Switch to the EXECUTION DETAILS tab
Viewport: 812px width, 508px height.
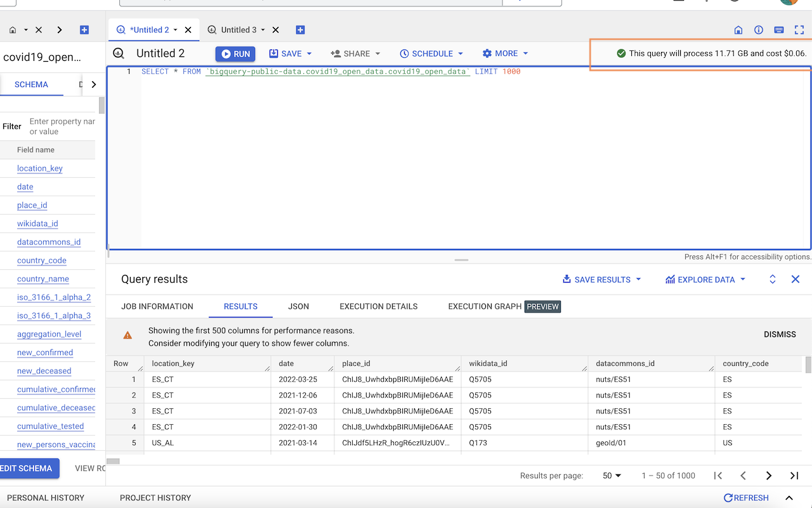379,306
